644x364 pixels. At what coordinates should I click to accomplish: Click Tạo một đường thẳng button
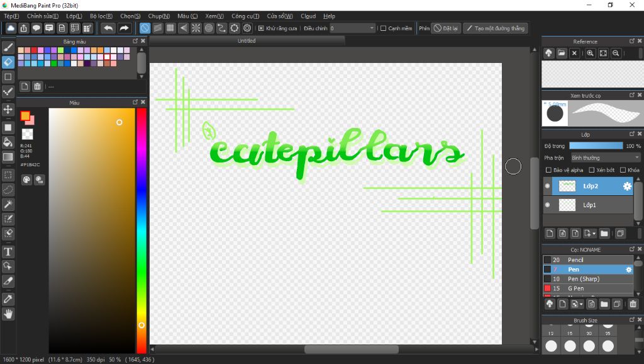[x=496, y=28]
